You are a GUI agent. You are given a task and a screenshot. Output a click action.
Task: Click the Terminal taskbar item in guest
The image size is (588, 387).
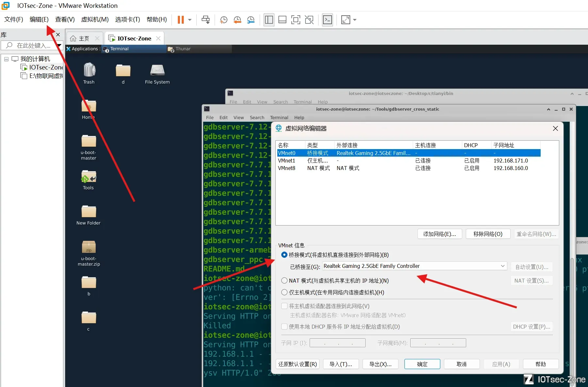pos(134,49)
